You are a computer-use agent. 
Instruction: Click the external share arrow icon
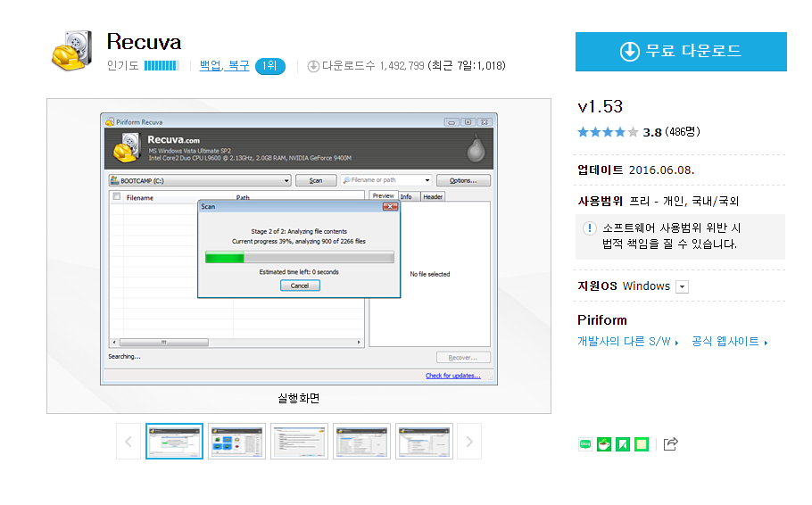coord(671,443)
